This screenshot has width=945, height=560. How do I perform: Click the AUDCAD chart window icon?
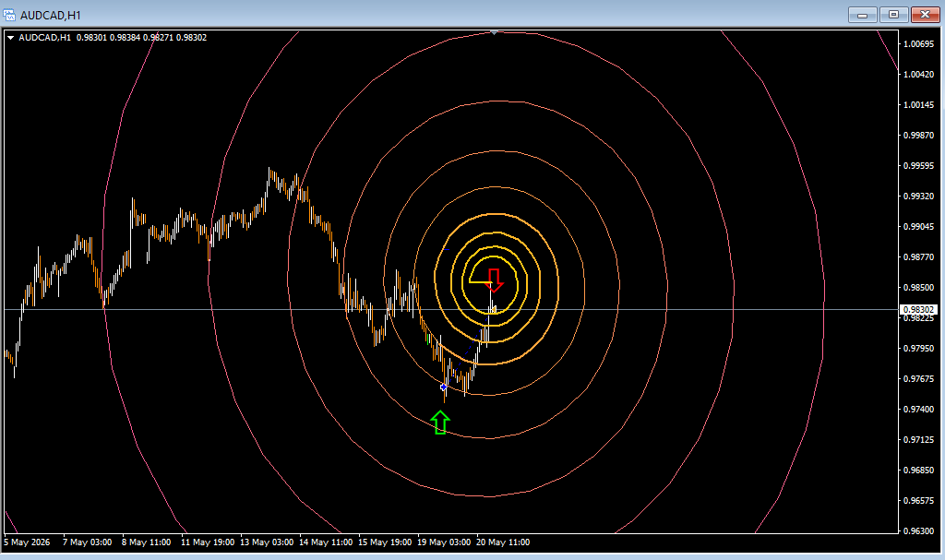(x=9, y=15)
